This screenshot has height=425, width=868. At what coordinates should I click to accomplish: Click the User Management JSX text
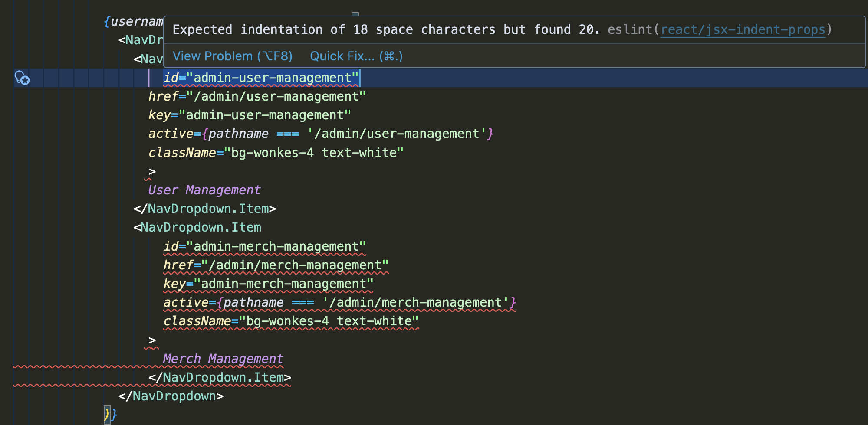point(204,190)
